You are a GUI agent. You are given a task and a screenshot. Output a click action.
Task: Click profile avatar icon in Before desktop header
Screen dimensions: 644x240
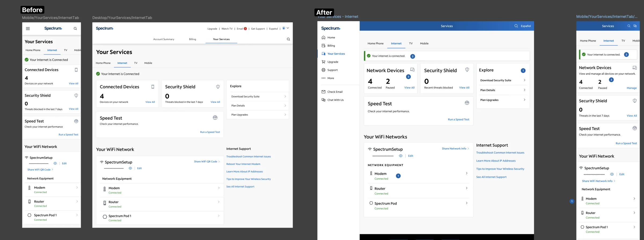[x=284, y=28]
